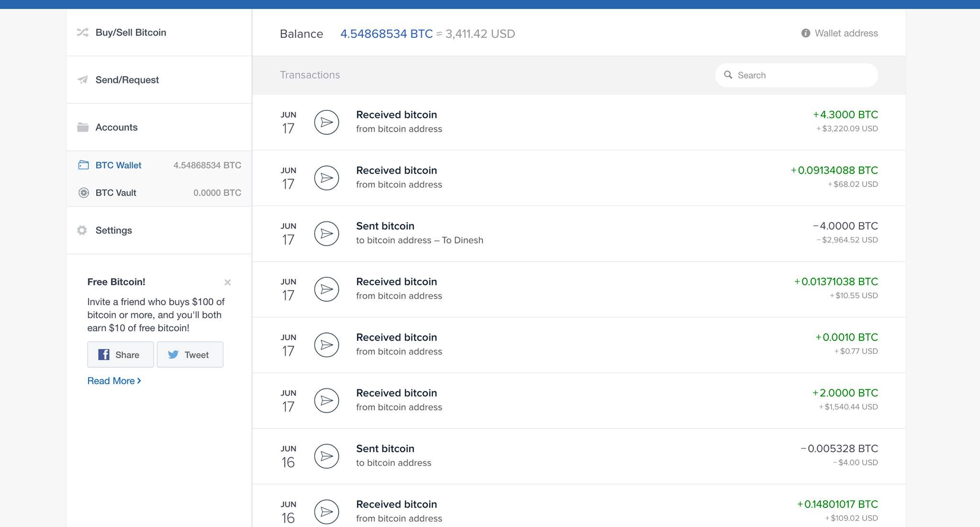Tweet the free bitcoin invite

coord(190,354)
